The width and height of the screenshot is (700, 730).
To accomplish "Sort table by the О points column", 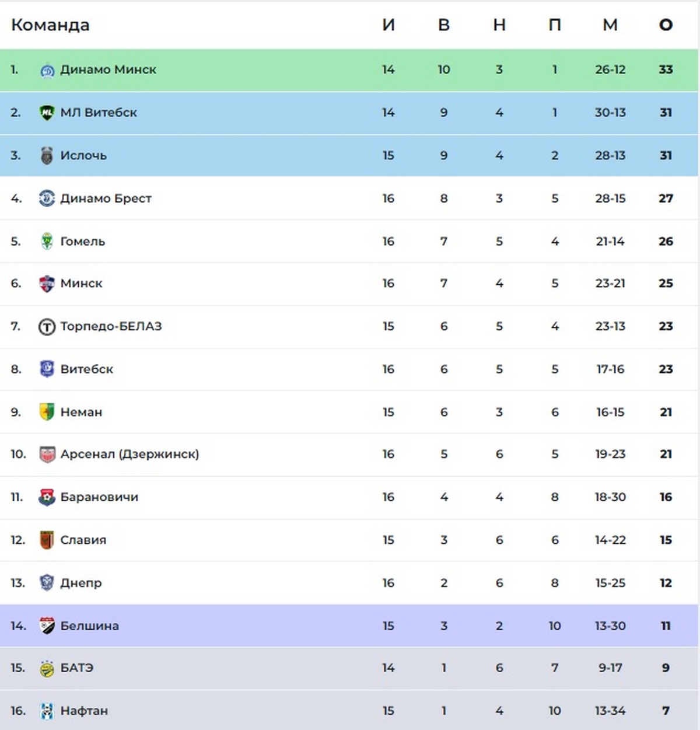I will click(666, 25).
